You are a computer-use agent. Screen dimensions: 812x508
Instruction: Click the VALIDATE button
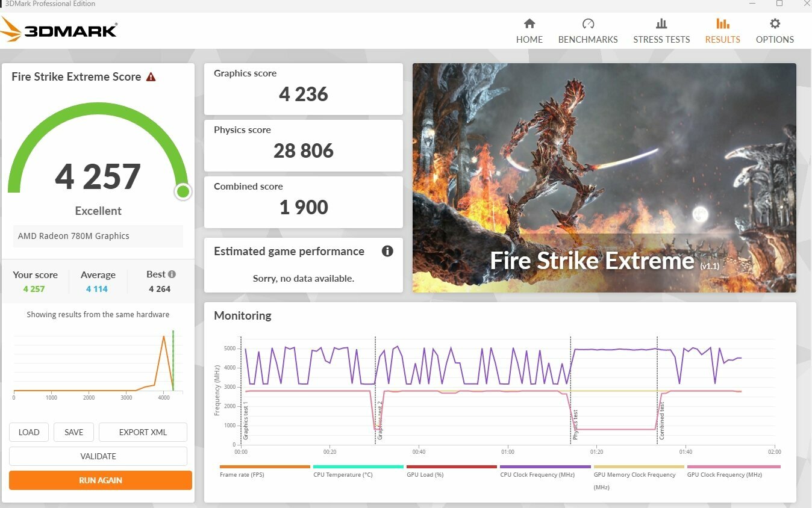tap(98, 456)
